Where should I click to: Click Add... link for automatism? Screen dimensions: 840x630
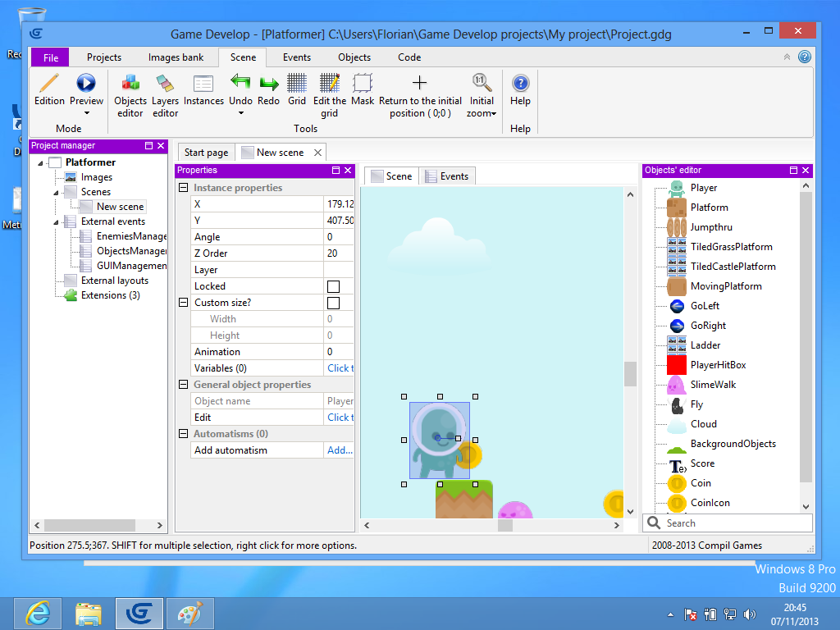click(x=340, y=450)
